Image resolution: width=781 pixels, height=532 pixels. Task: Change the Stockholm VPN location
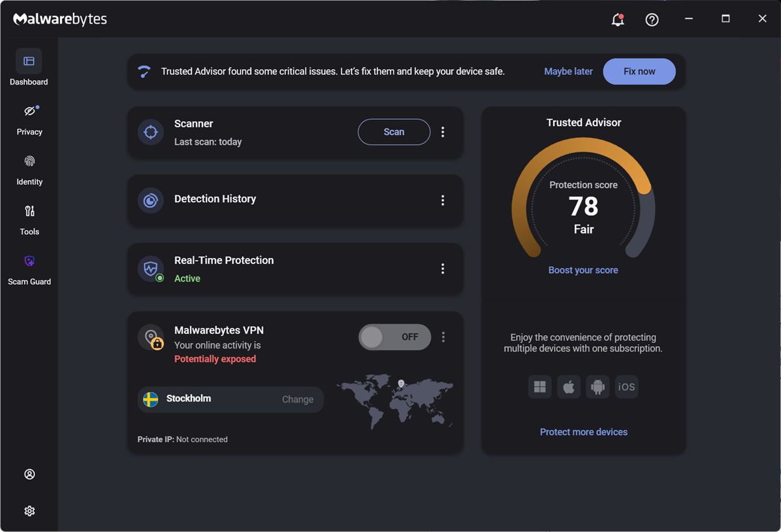tap(297, 399)
